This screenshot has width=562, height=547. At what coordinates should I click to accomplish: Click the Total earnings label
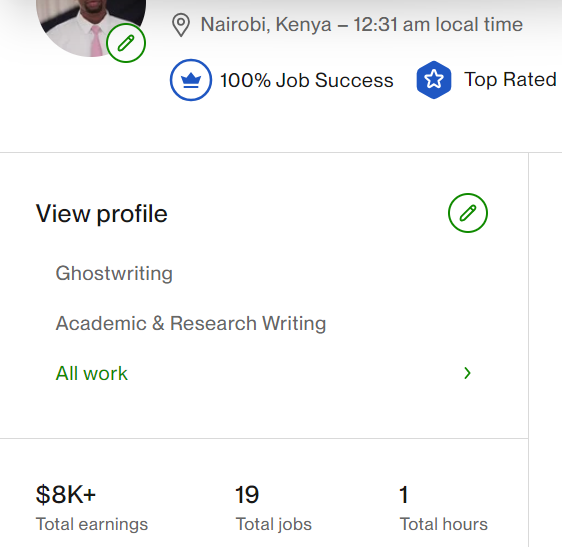coord(92,524)
